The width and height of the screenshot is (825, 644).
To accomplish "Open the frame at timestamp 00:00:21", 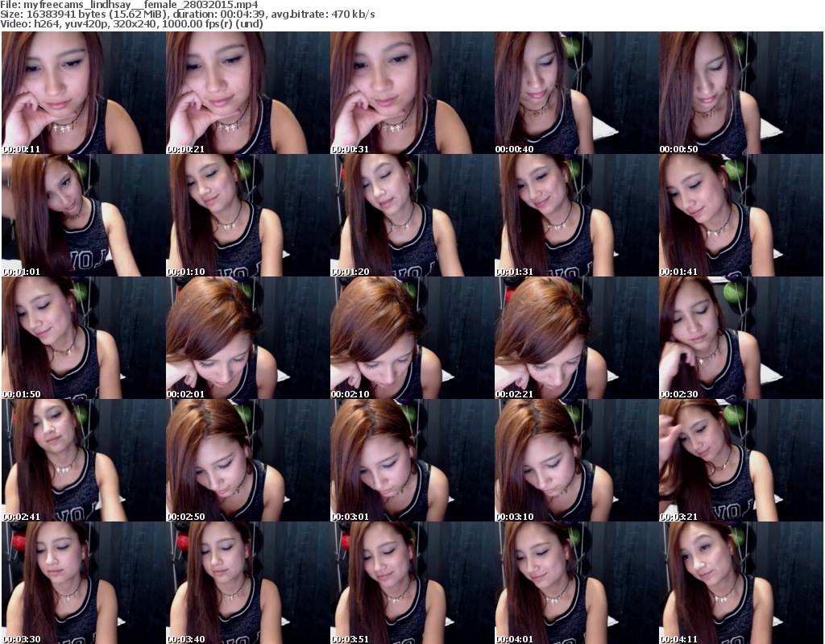I will coord(248,93).
